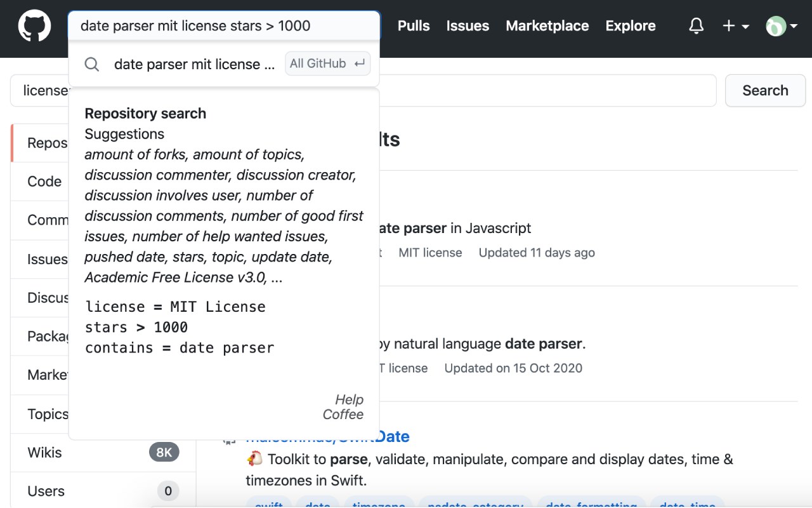Click the magnifier icon in search suggestion
This screenshot has height=508, width=812.
pyautogui.click(x=92, y=64)
